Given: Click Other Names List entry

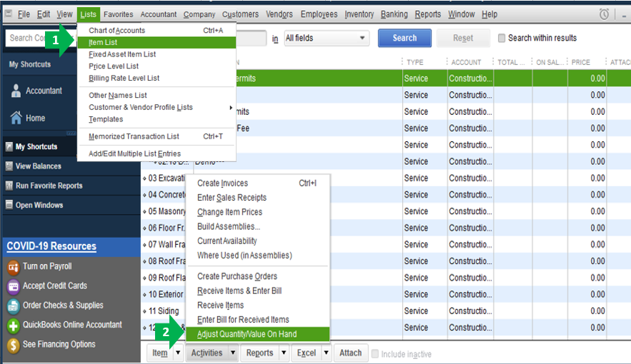Looking at the screenshot, I should [156, 95].
